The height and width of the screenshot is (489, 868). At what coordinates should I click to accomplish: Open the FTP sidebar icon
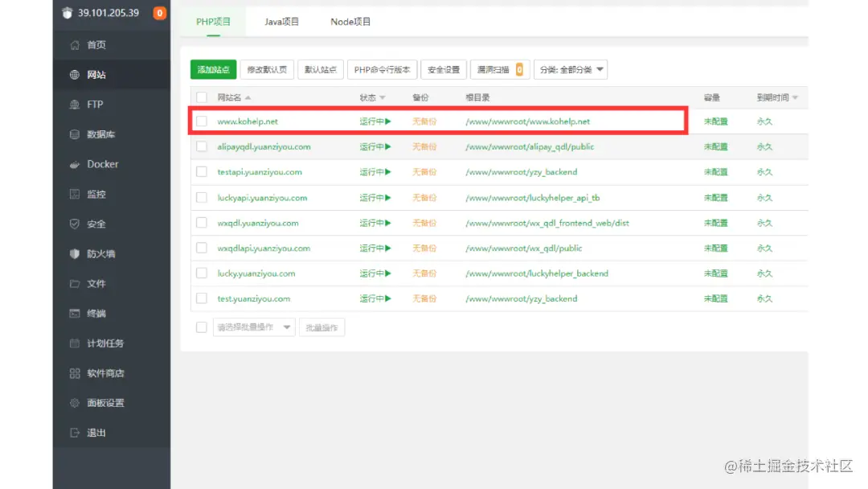(75, 105)
